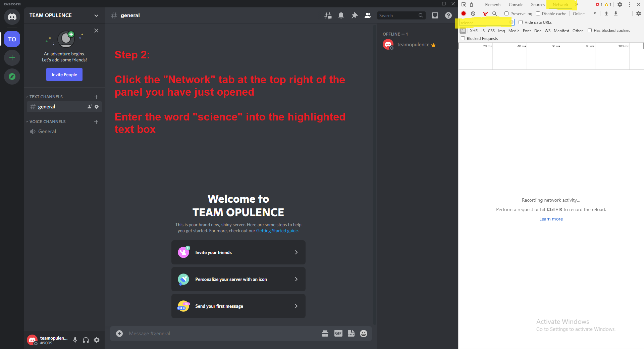
Task: Expand Send your first message card
Action: (x=238, y=306)
